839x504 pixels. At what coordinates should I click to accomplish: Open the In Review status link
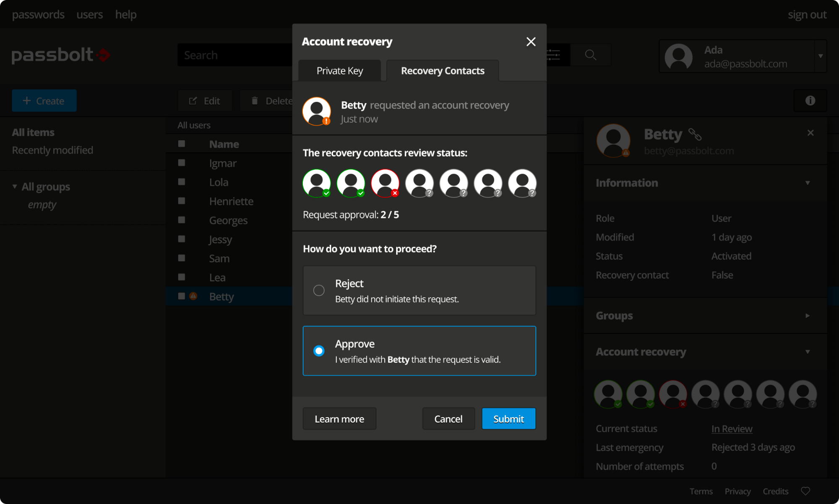[x=732, y=429]
